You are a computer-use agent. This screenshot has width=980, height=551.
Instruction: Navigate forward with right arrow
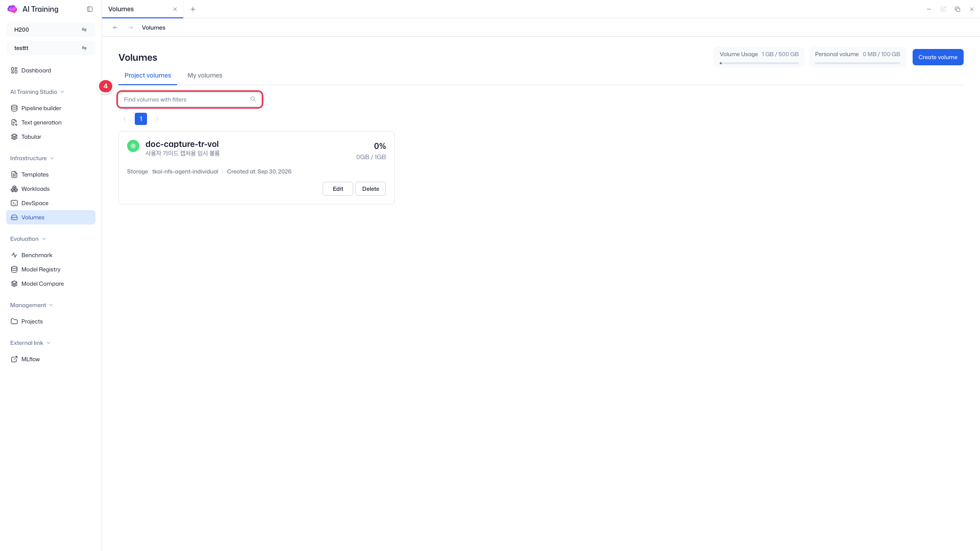131,28
